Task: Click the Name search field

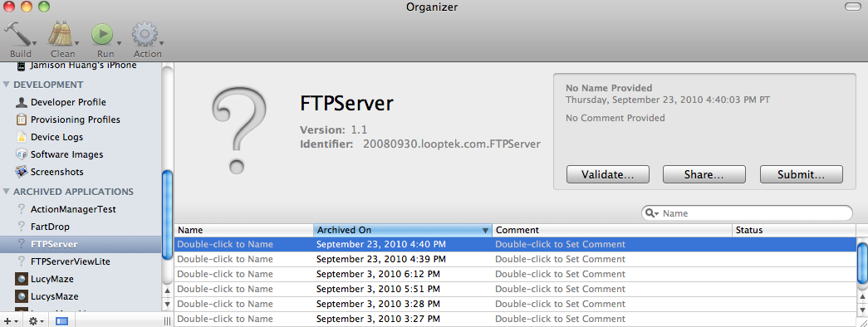Action: point(756,213)
